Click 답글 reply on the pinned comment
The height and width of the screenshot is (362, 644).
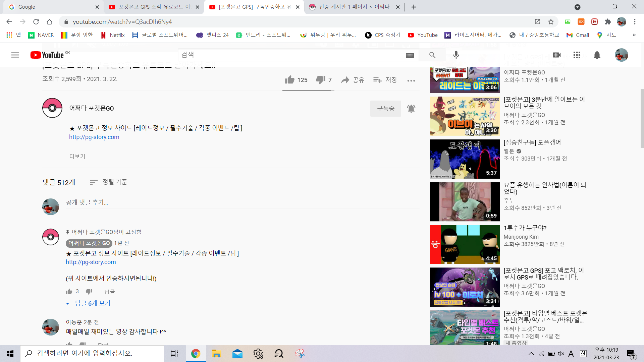(x=109, y=292)
